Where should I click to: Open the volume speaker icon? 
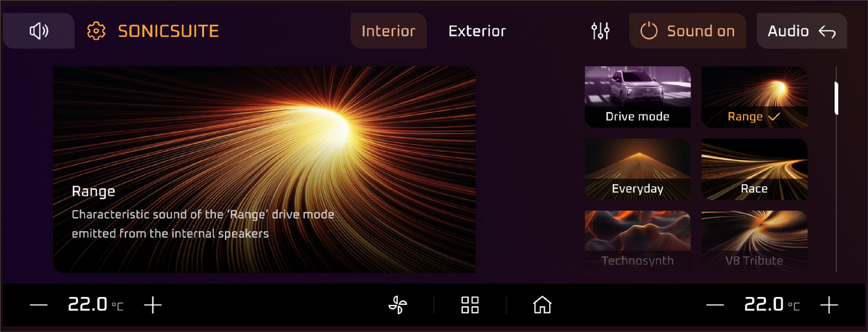point(39,31)
